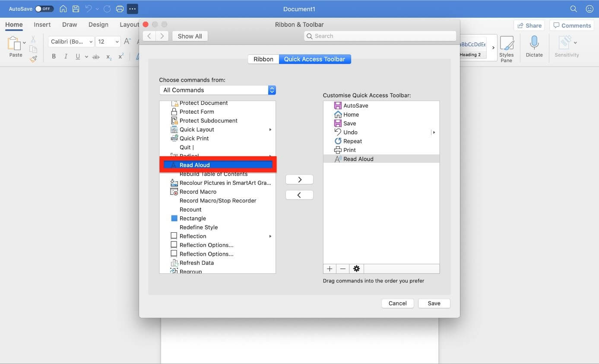599x364 pixels.
Task: Expand Quick Layout submenu arrow
Action: coord(270,130)
